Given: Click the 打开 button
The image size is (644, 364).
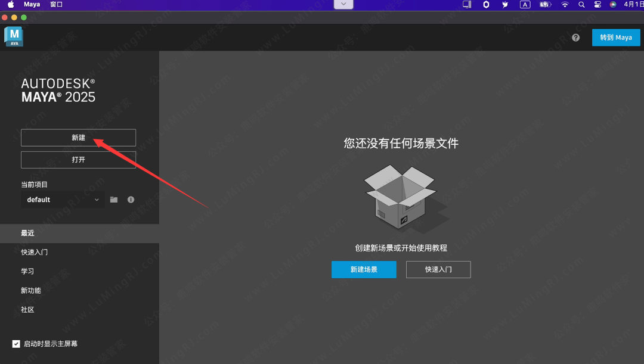Looking at the screenshot, I should [x=78, y=160].
